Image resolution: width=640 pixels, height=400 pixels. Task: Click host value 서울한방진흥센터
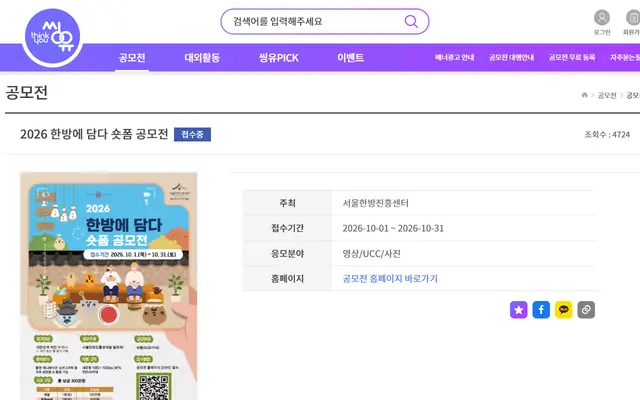click(376, 203)
